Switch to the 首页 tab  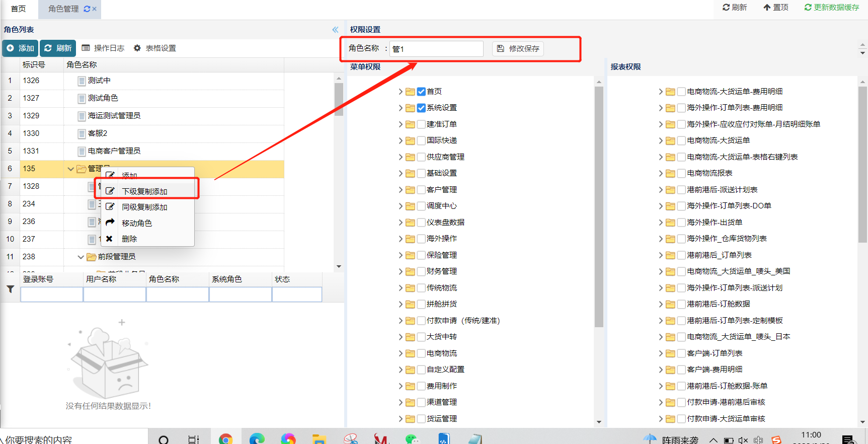[x=19, y=9]
